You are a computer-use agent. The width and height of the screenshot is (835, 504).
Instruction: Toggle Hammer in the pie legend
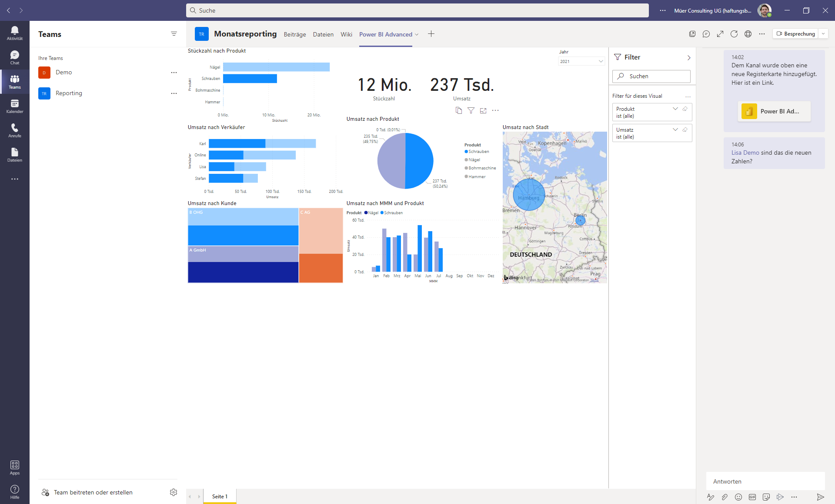click(x=475, y=177)
